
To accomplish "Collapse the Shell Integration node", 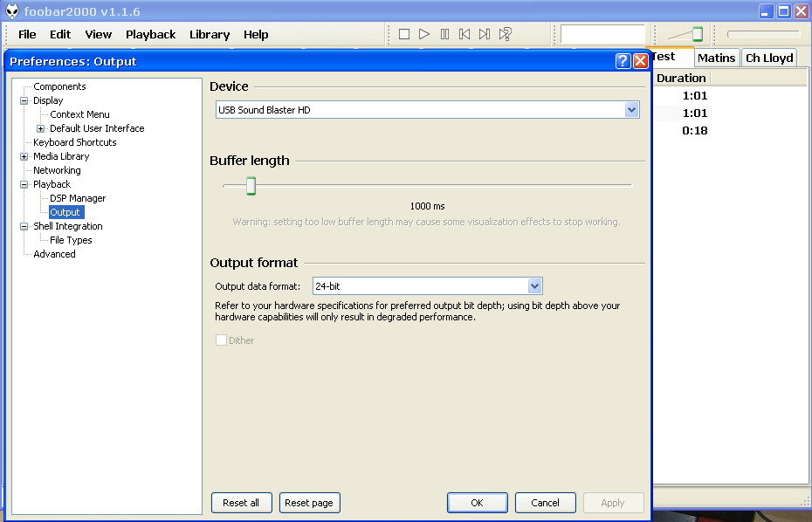I will coord(24,226).
